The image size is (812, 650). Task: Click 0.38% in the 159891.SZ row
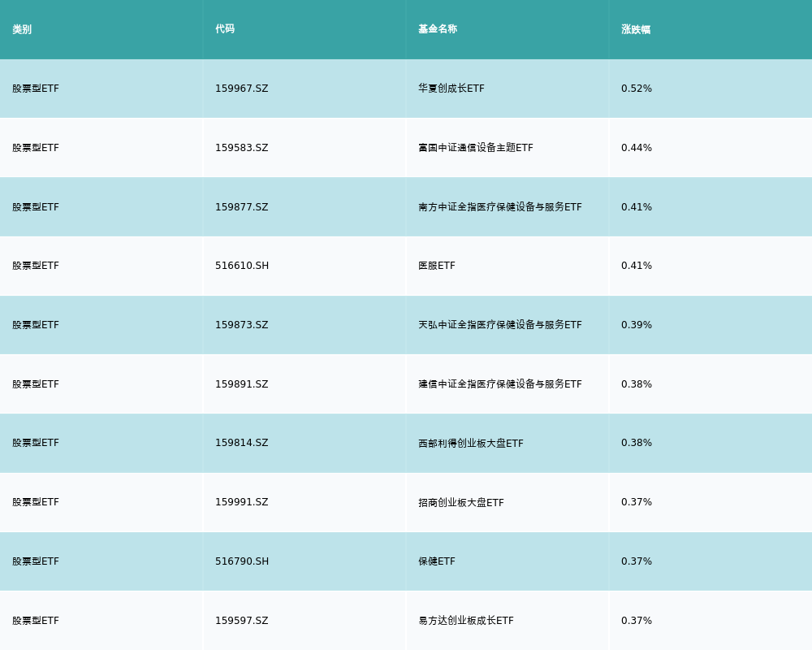pyautogui.click(x=637, y=384)
